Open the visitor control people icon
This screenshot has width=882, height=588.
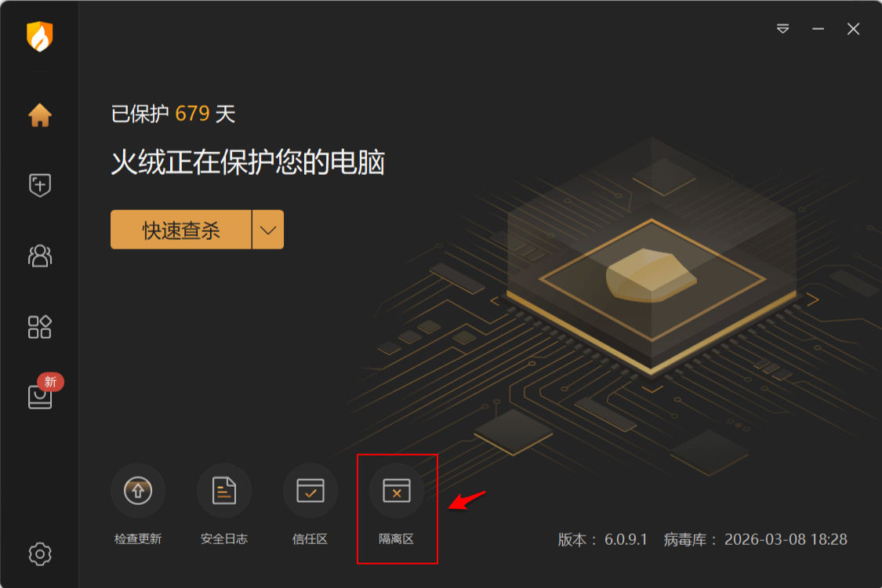39,256
